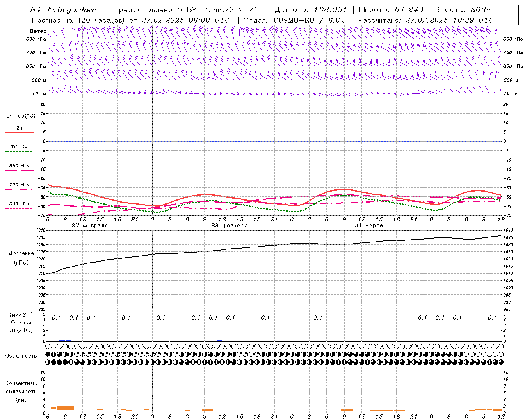The image size is (525, 420).
Task: Click the tallest orange convective bar near hour 9
Action: point(65,408)
